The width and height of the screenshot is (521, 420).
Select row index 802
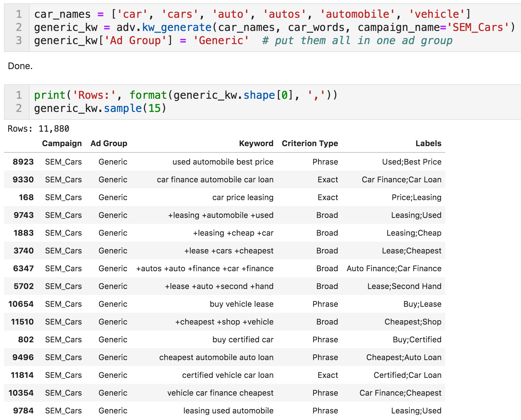coord(26,340)
